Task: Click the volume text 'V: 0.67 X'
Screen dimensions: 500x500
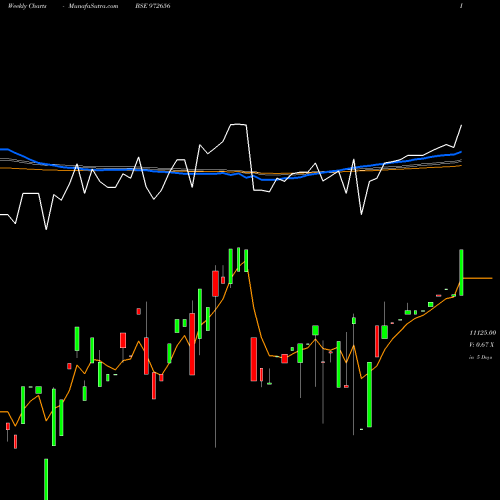Action: [481, 345]
